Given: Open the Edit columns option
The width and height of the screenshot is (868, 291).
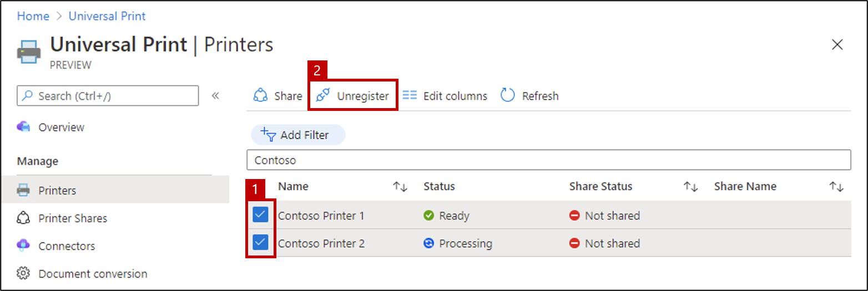Looking at the screenshot, I should click(445, 96).
